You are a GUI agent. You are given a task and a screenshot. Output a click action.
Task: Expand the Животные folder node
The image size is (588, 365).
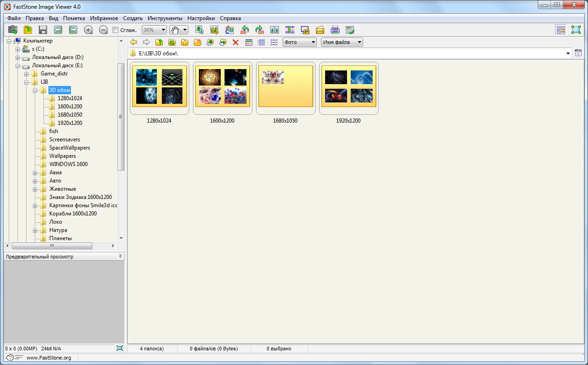pos(35,189)
